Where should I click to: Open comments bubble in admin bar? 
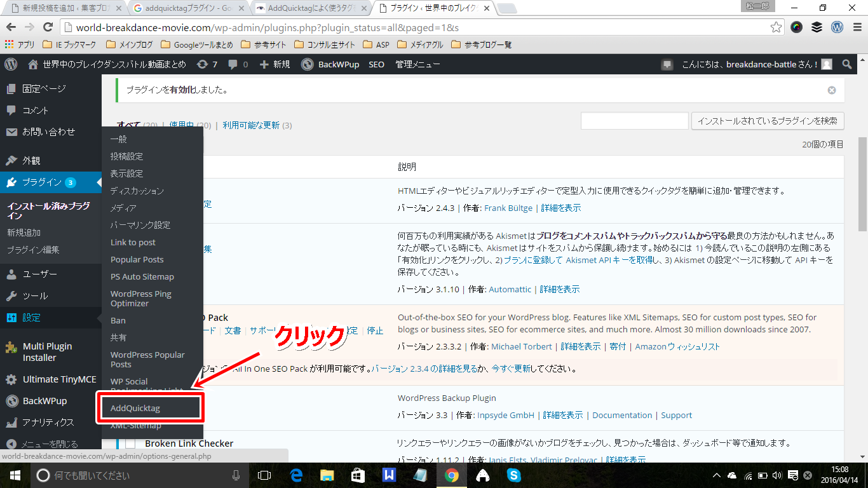[x=238, y=64]
